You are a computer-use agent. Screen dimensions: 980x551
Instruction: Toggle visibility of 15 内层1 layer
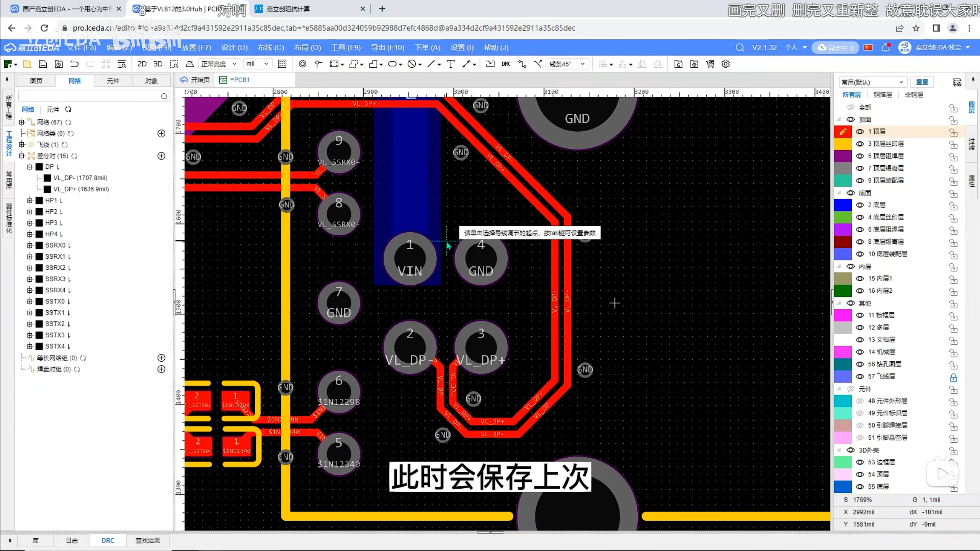point(860,279)
